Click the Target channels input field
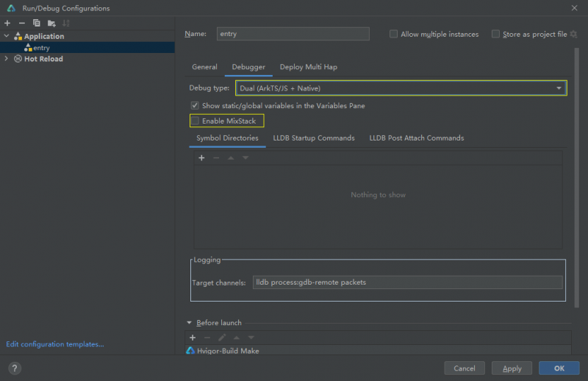This screenshot has height=381, width=588. 407,282
